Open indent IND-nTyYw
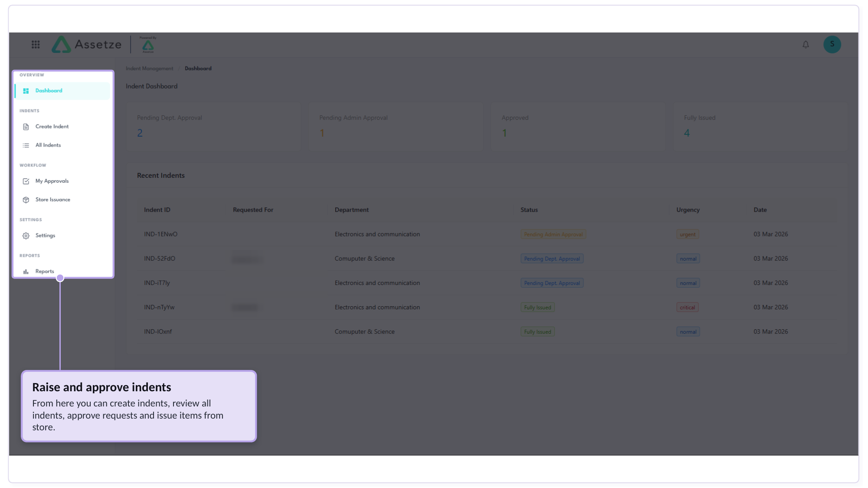Viewport: 868px width, 488px height. pos(159,307)
